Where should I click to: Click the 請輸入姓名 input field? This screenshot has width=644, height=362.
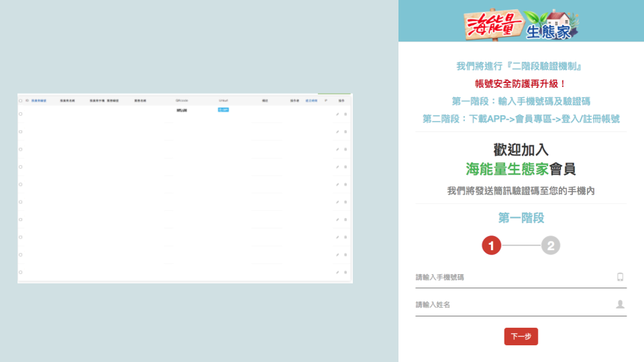point(513,304)
